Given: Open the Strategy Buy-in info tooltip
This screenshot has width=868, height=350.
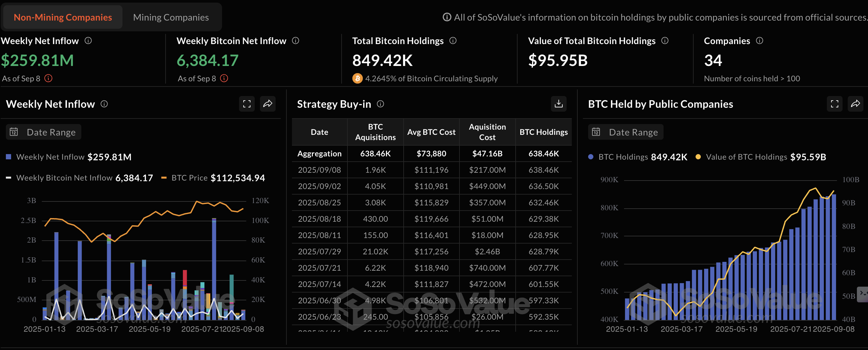Looking at the screenshot, I should [380, 104].
